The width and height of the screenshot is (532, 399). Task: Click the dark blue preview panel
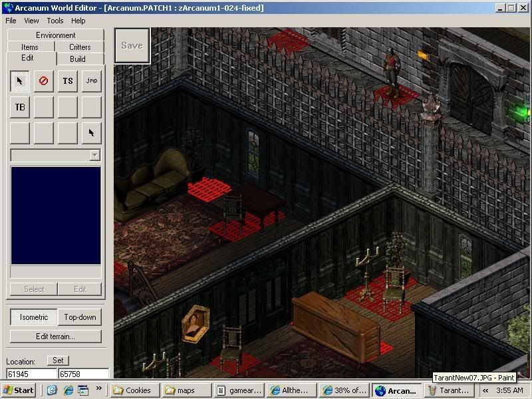click(56, 215)
